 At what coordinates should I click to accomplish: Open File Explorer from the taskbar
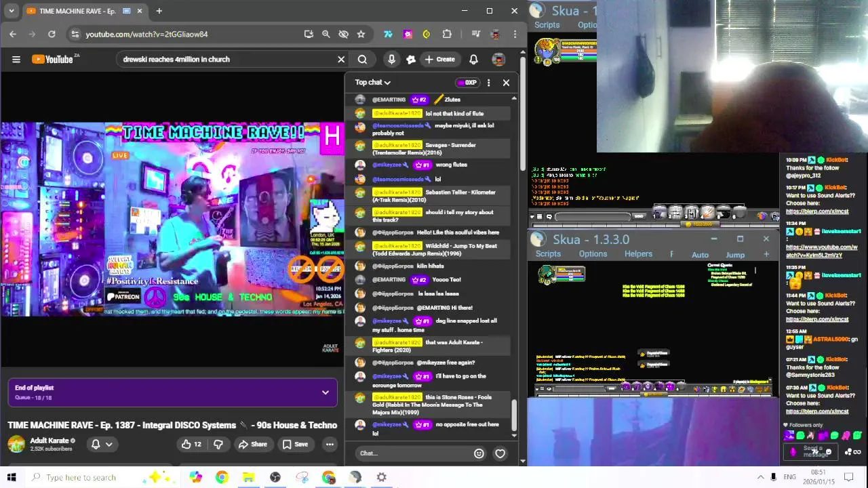click(x=248, y=477)
